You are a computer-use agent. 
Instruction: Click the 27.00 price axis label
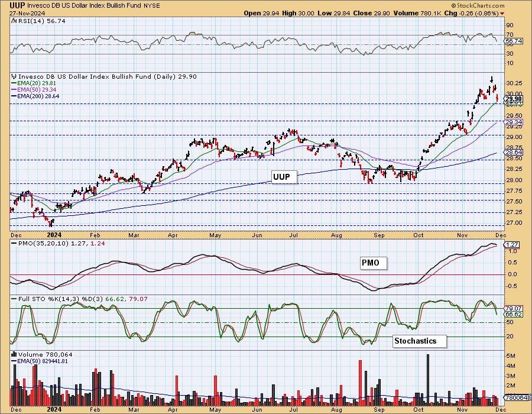[514, 222]
